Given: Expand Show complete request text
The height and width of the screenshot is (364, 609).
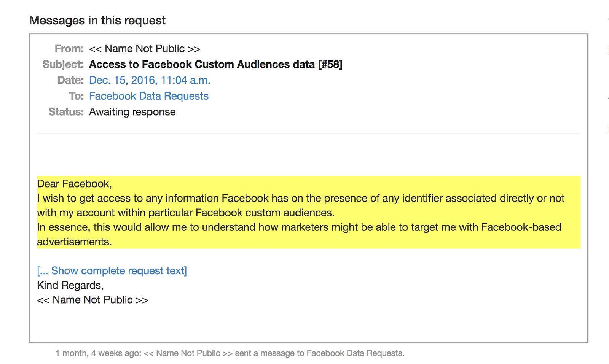Looking at the screenshot, I should (112, 271).
